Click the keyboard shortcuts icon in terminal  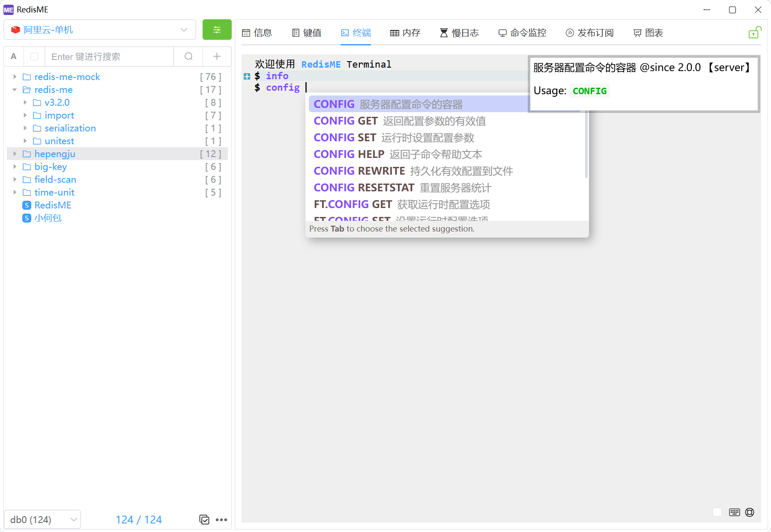point(735,512)
